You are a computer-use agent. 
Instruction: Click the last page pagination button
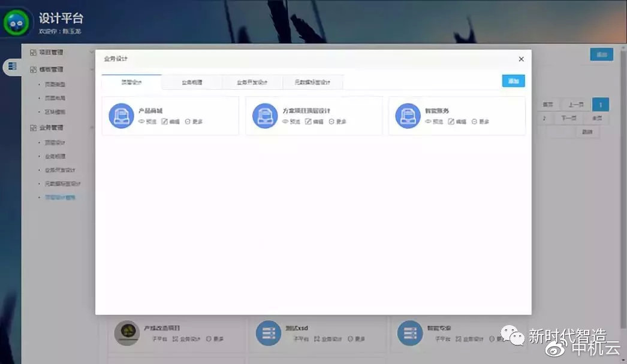pyautogui.click(x=597, y=119)
